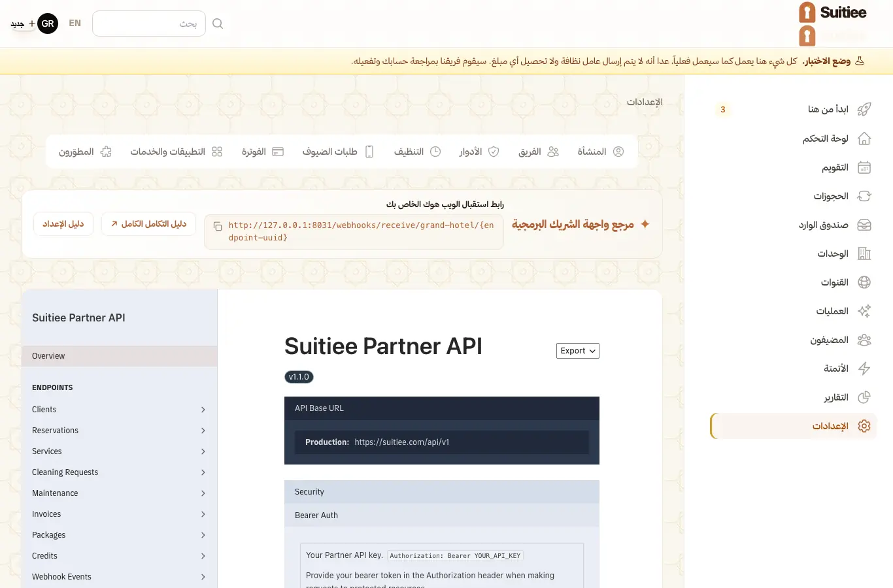Expand the Clients endpoints group

point(119,410)
